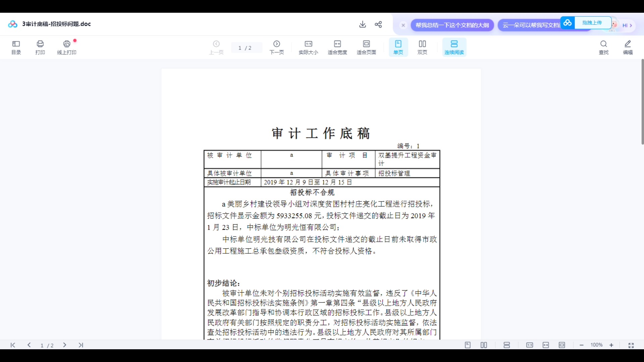Expand the 目录 outline panel
This screenshot has height=362, width=644.
pos(15,47)
